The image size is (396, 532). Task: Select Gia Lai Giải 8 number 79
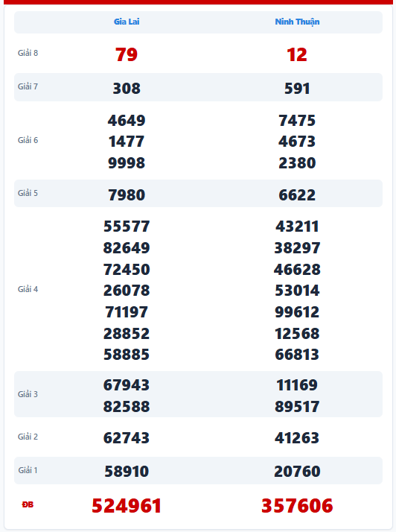[127, 54]
